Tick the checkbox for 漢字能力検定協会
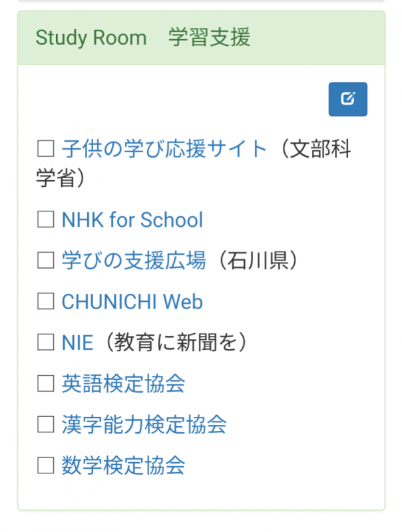The width and height of the screenshot is (402, 532). coord(45,424)
